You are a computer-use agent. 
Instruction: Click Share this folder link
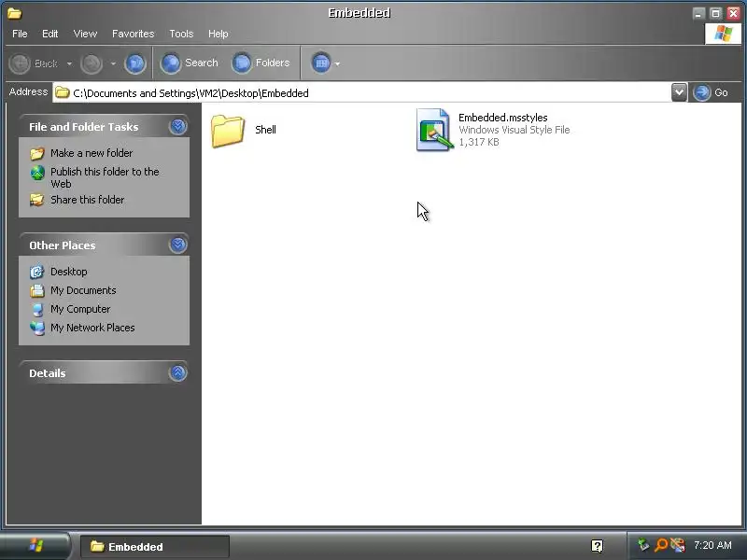tap(87, 200)
